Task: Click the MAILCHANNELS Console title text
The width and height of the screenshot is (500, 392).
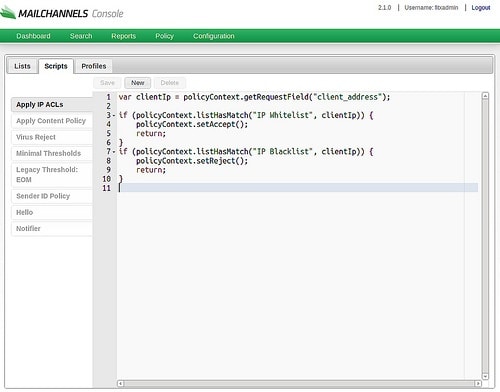Action: click(71, 14)
